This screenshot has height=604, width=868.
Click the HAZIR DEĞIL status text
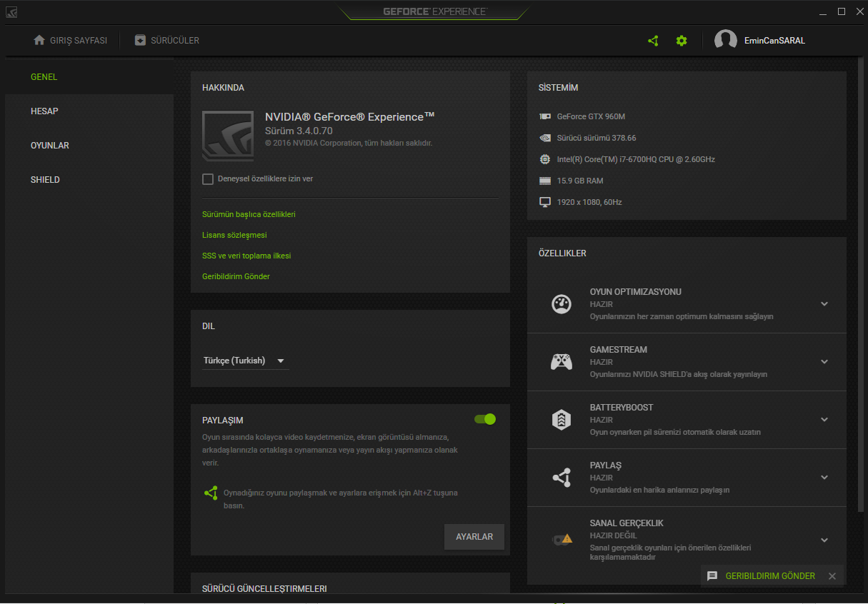[613, 535]
